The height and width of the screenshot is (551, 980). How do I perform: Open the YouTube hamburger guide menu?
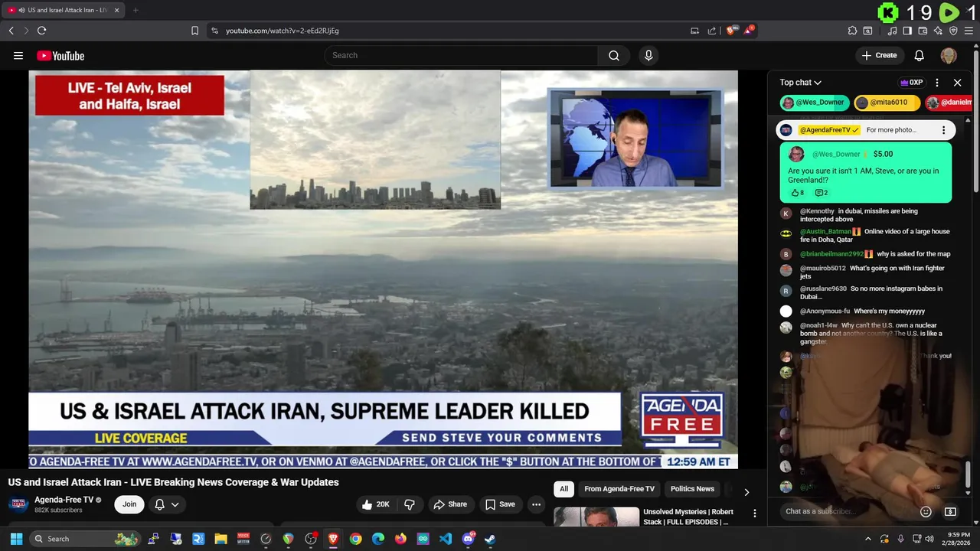pos(18,55)
